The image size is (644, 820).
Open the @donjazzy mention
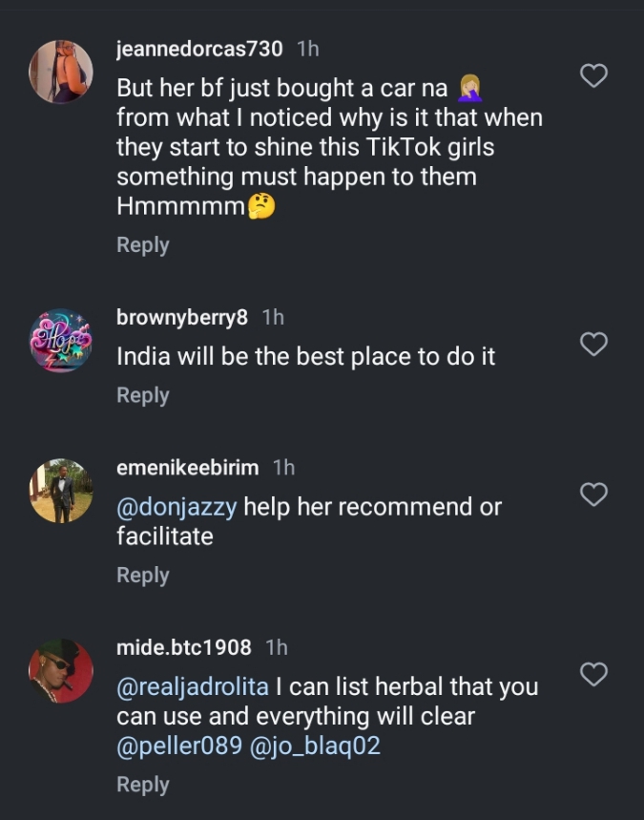177,507
